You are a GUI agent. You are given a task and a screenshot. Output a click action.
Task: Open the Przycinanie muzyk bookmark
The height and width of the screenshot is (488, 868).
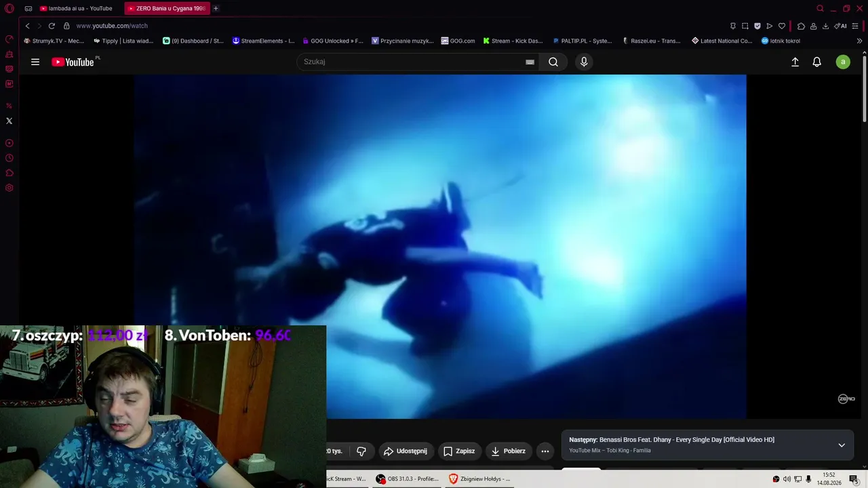point(403,41)
